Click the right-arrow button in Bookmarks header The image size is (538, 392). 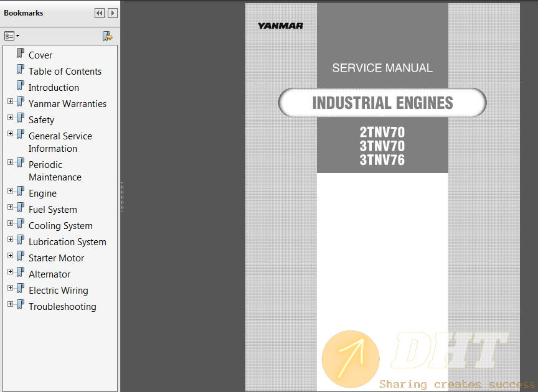(113, 13)
